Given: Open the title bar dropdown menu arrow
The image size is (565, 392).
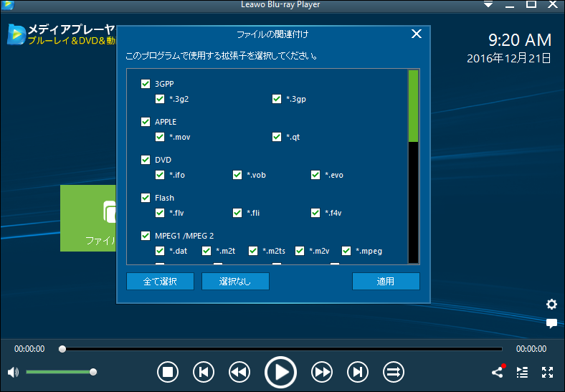Looking at the screenshot, I should point(488,4).
